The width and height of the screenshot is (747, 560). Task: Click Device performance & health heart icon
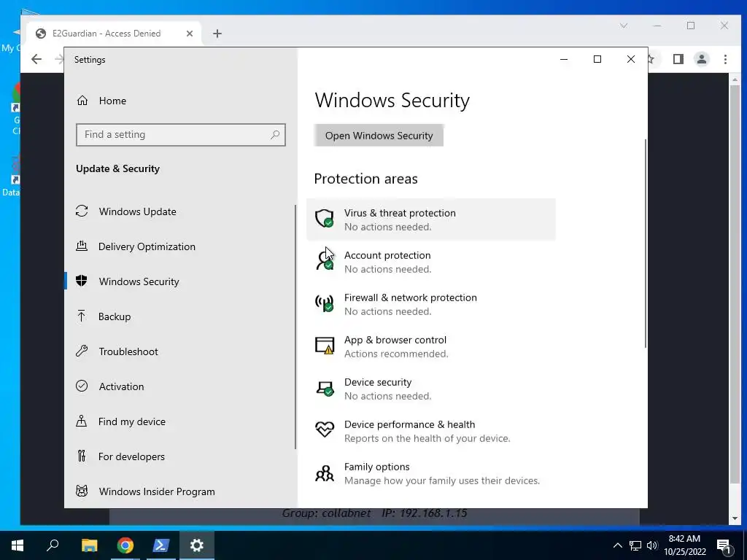pos(325,429)
